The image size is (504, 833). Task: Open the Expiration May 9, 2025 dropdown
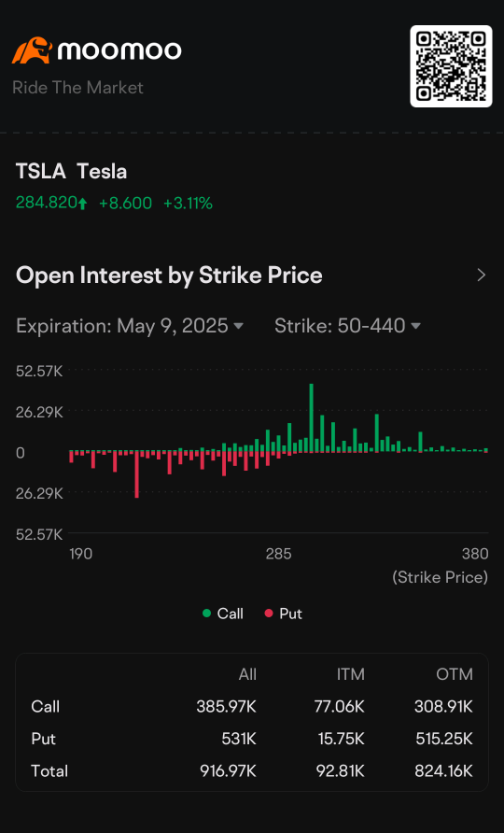click(130, 326)
